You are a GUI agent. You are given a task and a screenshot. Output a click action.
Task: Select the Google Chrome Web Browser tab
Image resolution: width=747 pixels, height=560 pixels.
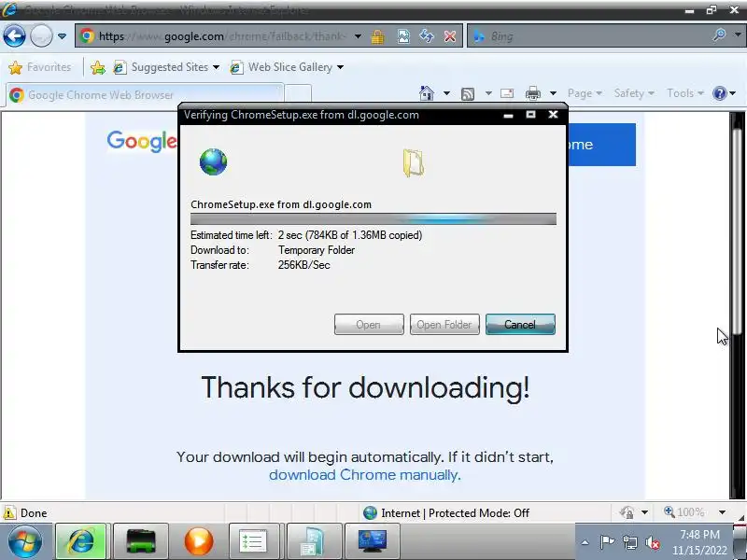pyautogui.click(x=145, y=95)
